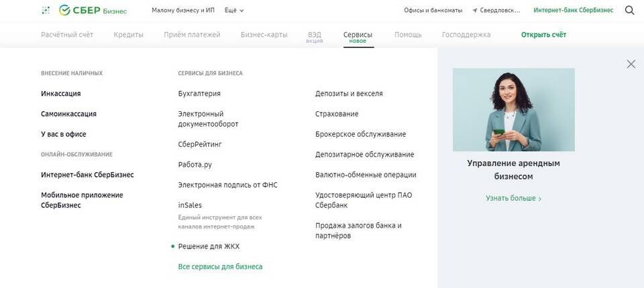Open the Sber apps grid icon
The height and width of the screenshot is (288, 644).
(46, 10)
